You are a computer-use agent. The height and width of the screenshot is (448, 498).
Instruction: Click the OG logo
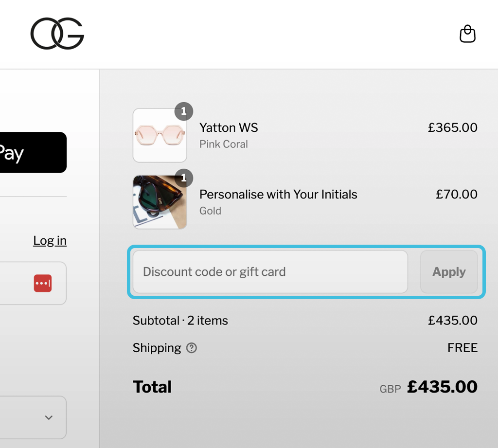(x=57, y=34)
